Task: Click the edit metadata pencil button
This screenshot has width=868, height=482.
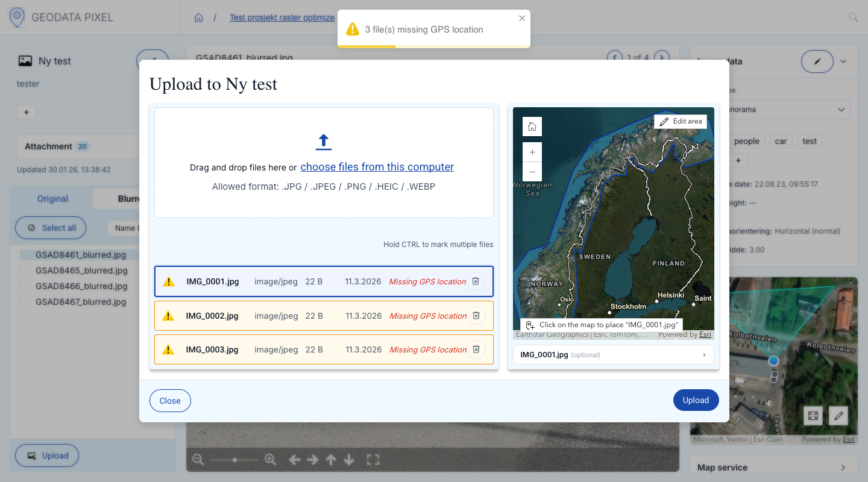Action: coord(817,61)
